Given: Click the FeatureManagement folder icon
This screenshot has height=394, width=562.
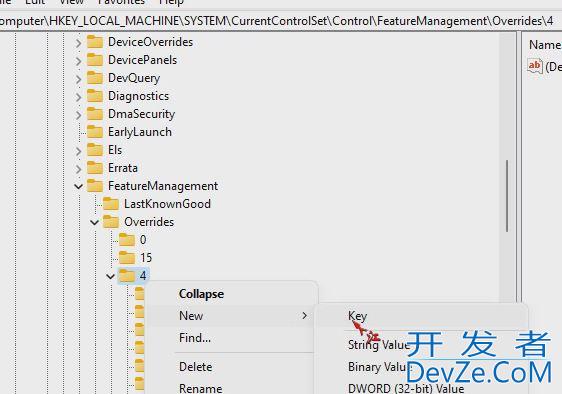Looking at the screenshot, I should coord(95,186).
